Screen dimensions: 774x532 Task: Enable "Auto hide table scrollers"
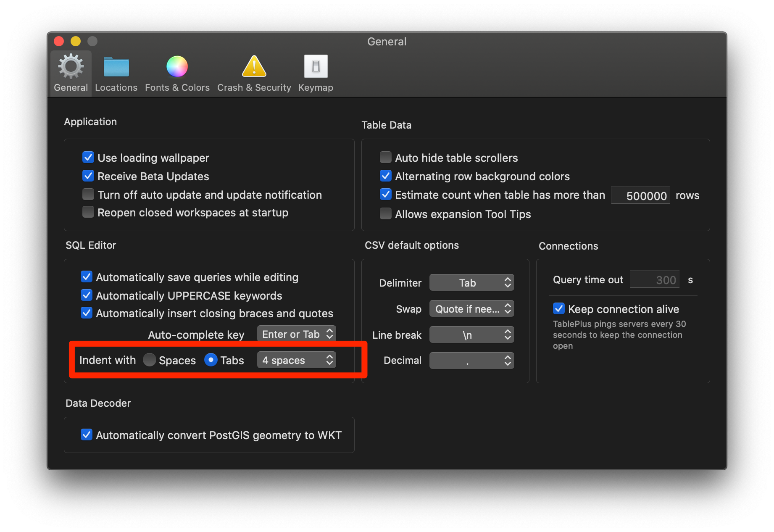(x=385, y=157)
